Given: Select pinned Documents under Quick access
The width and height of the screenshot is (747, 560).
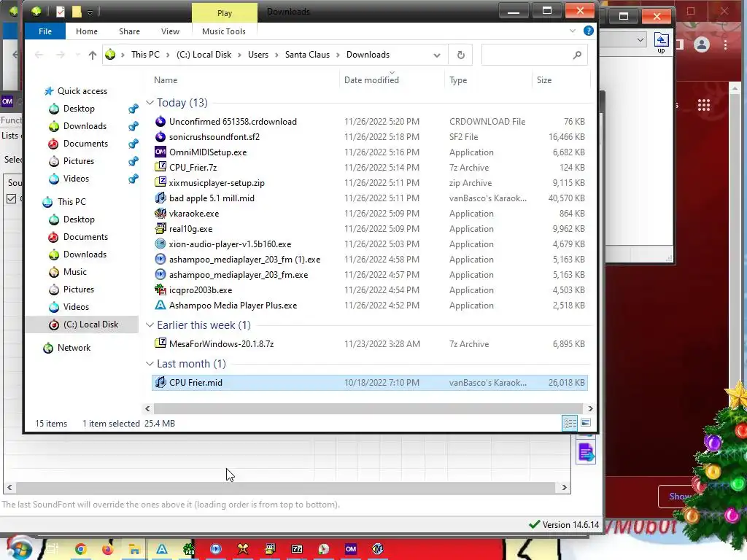Looking at the screenshot, I should 85,144.
